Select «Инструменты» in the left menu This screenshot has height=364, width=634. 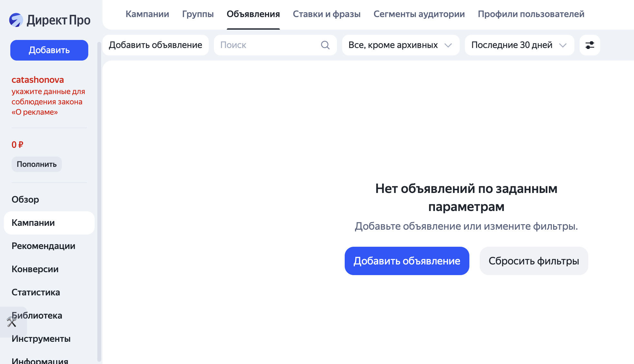point(41,339)
